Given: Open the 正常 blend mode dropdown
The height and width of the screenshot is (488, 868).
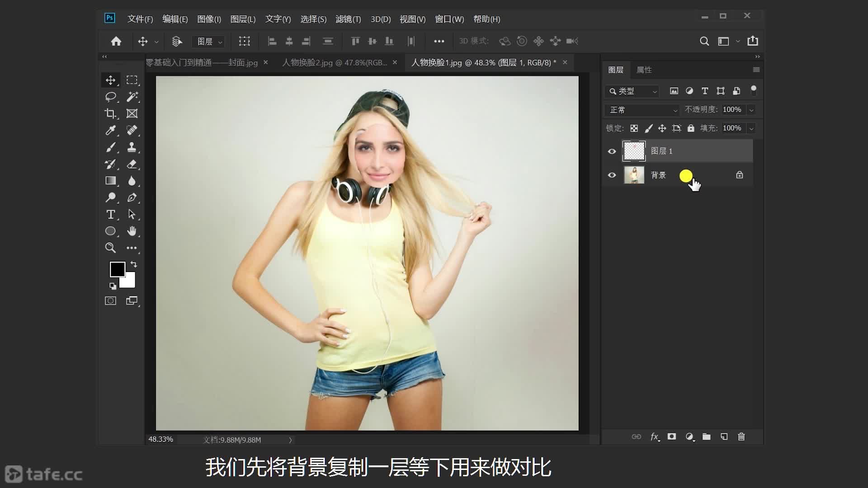Looking at the screenshot, I should click(642, 110).
